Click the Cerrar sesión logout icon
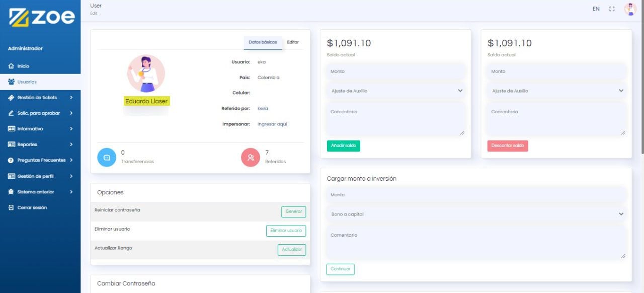 [11, 207]
